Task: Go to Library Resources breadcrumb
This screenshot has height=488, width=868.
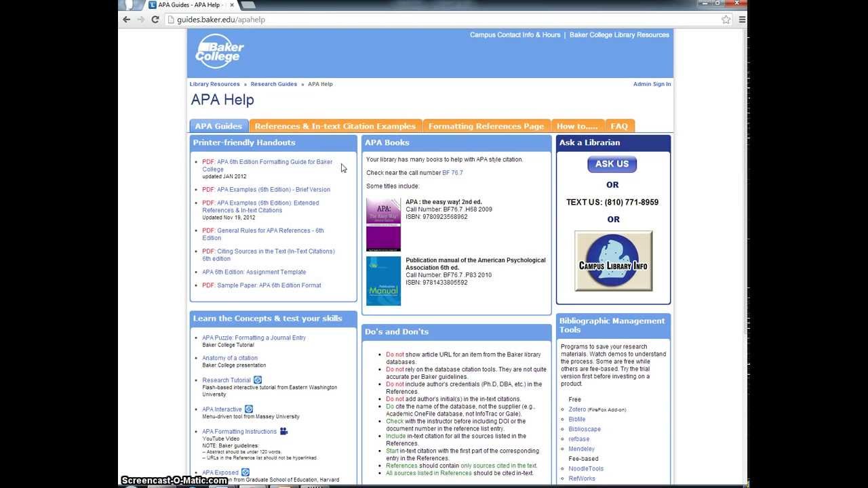Action: click(x=214, y=84)
